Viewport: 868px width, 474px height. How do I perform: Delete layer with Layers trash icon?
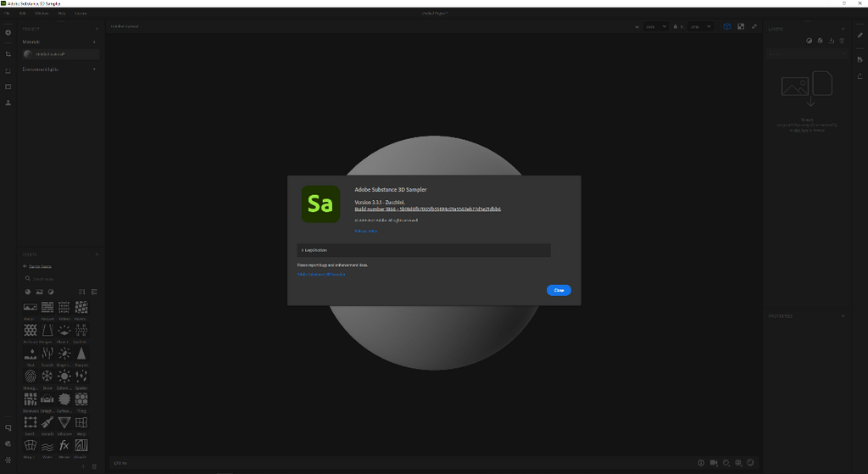coord(842,41)
